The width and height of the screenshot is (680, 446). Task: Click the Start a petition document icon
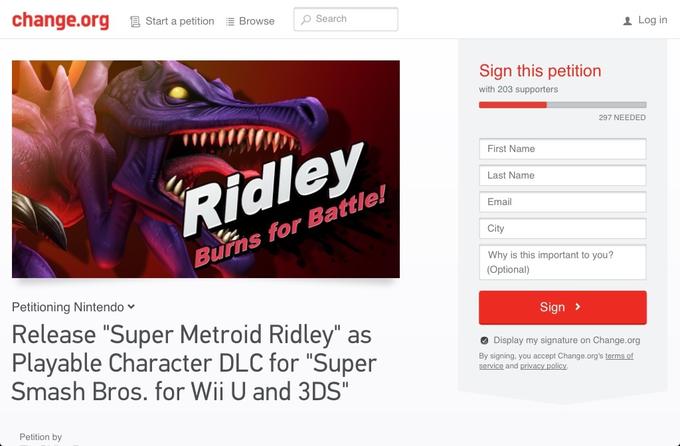(135, 21)
